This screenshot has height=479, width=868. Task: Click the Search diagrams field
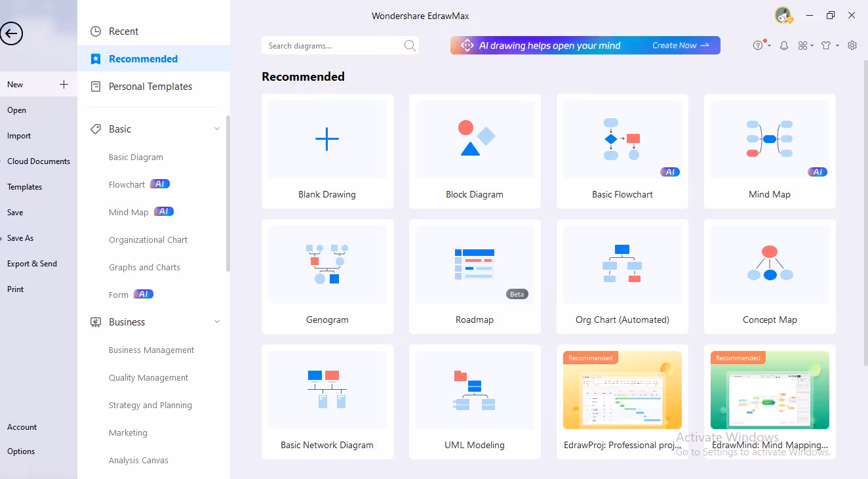(x=340, y=45)
